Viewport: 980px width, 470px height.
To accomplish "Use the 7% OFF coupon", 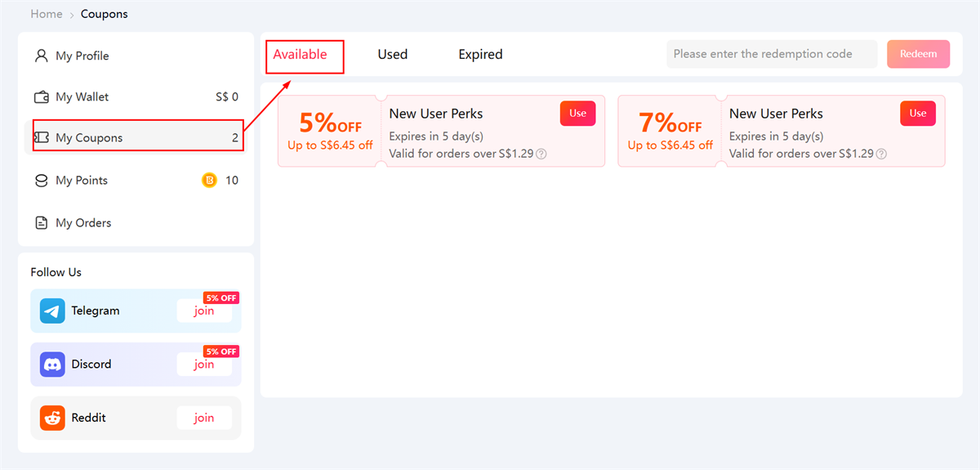I will pyautogui.click(x=918, y=114).
